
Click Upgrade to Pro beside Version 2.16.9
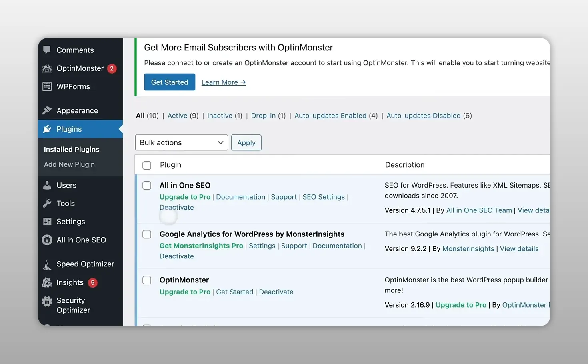click(461, 305)
